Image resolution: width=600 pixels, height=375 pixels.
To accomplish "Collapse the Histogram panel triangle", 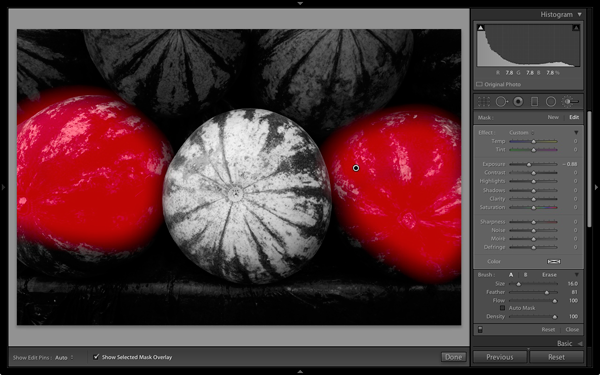I will click(x=580, y=15).
